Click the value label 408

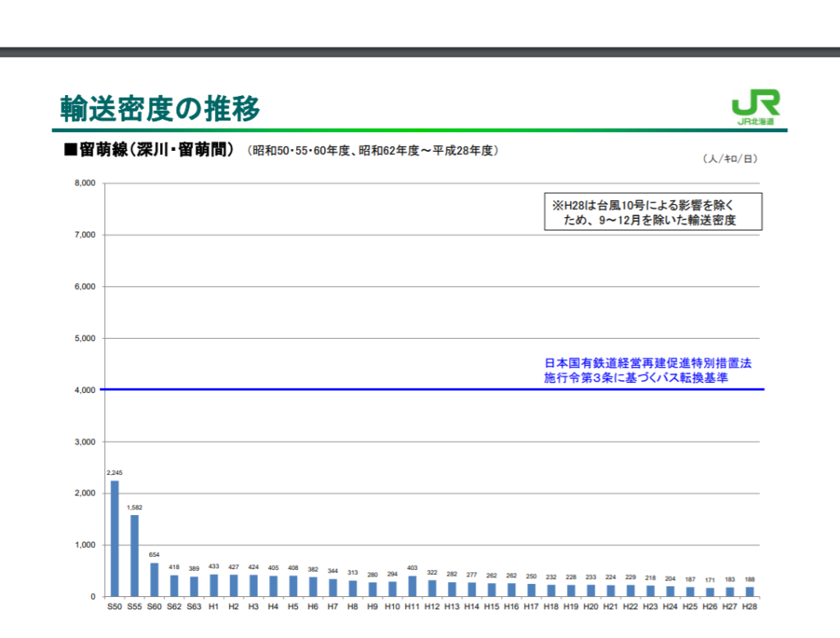pyautogui.click(x=293, y=567)
